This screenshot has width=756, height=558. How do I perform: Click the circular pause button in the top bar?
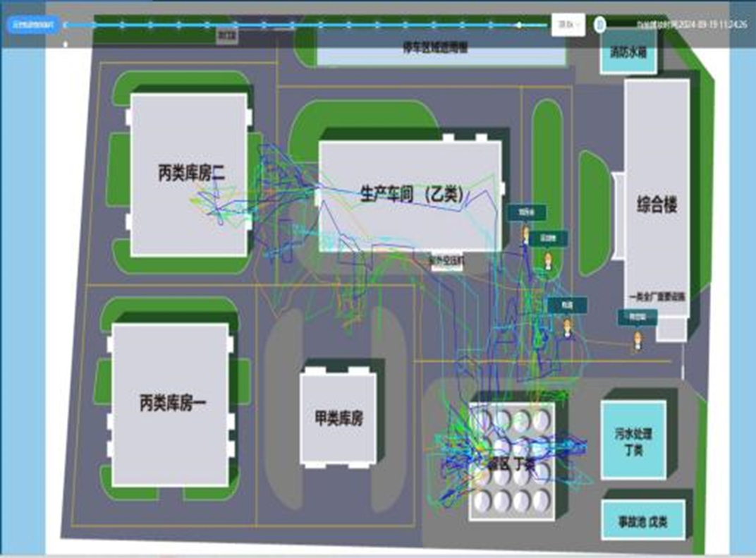pyautogui.click(x=599, y=23)
